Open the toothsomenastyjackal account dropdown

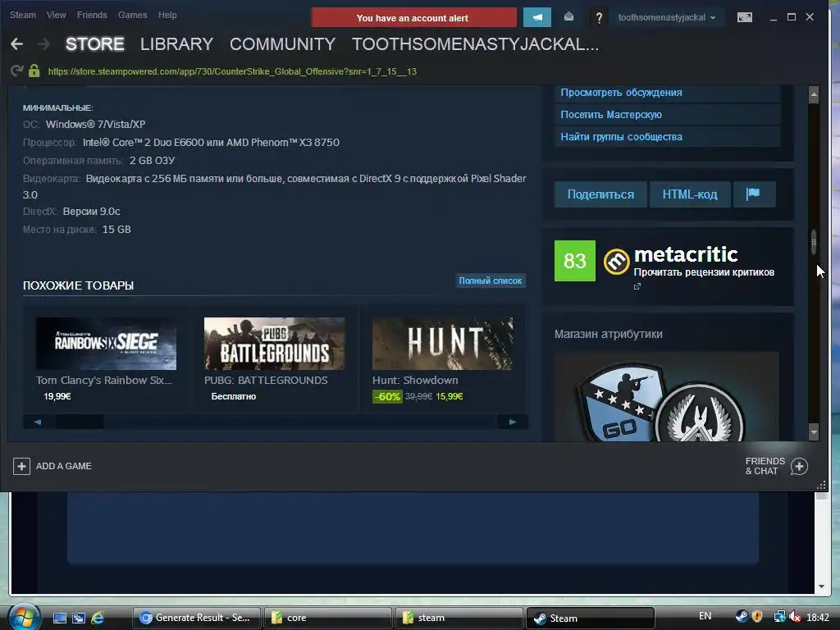[666, 17]
